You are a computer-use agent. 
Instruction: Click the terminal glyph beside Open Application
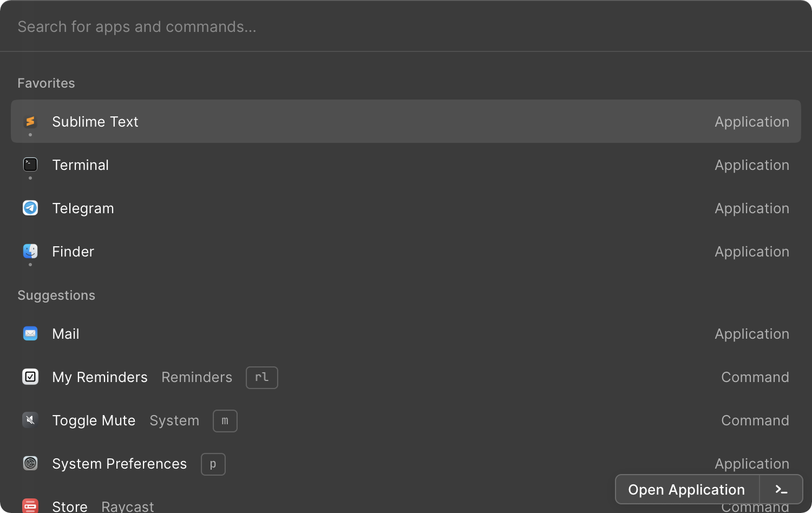pos(781,489)
